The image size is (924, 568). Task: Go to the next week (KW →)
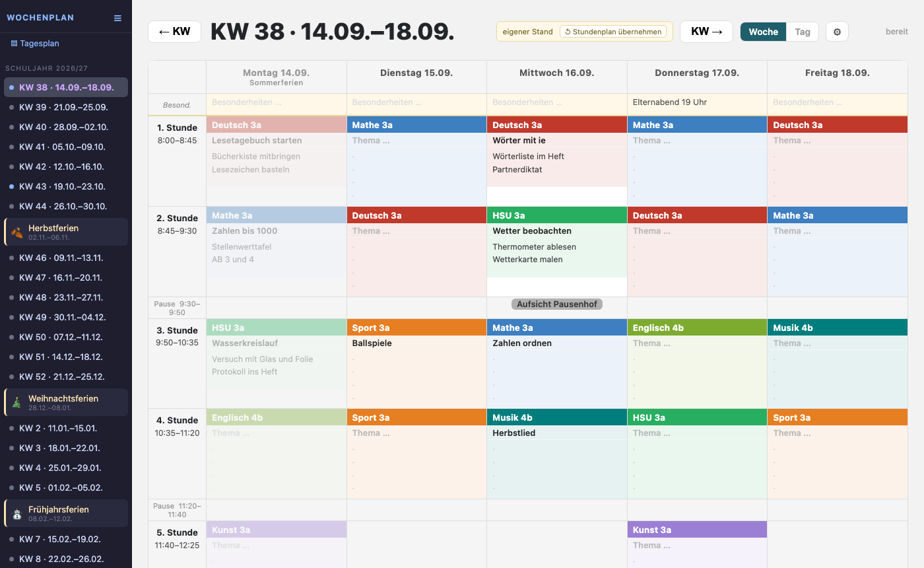[706, 32]
